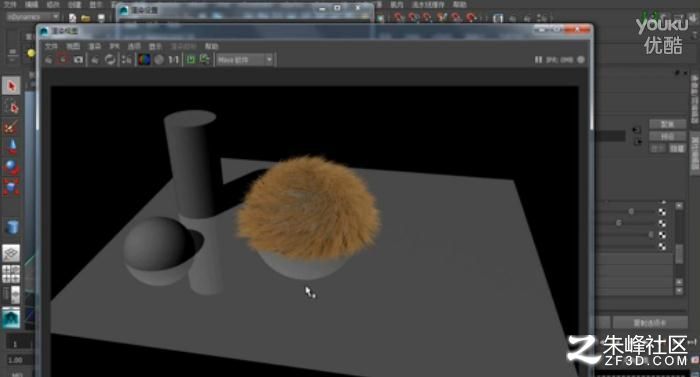
Task: Select the Scale tool cube icon
Action: (x=11, y=187)
